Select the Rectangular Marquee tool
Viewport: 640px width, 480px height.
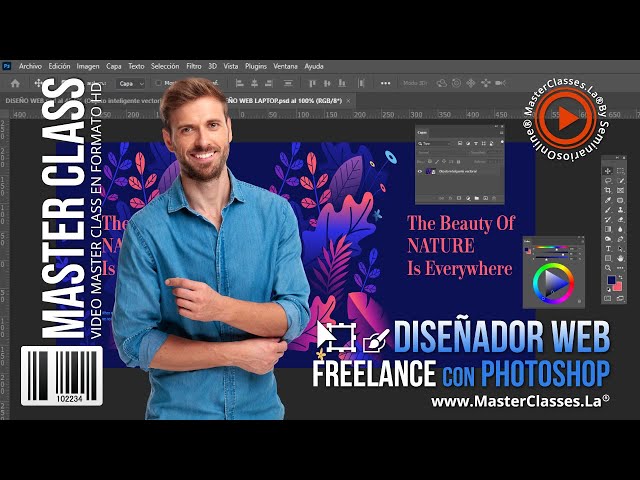point(620,171)
